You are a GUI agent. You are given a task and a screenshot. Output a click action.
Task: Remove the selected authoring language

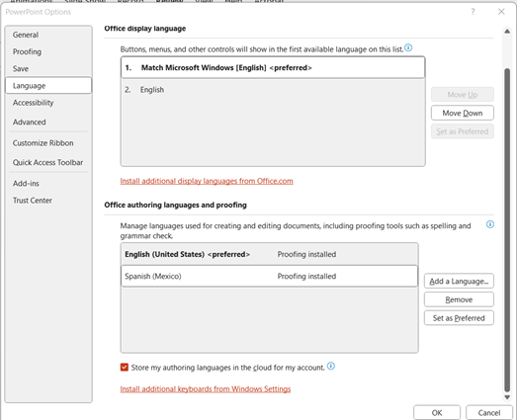pos(459,299)
